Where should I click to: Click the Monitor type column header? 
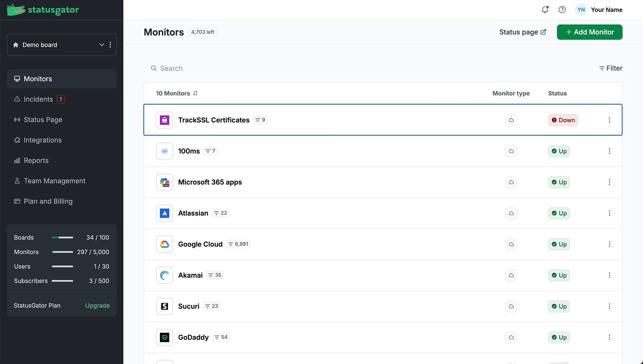(x=511, y=93)
